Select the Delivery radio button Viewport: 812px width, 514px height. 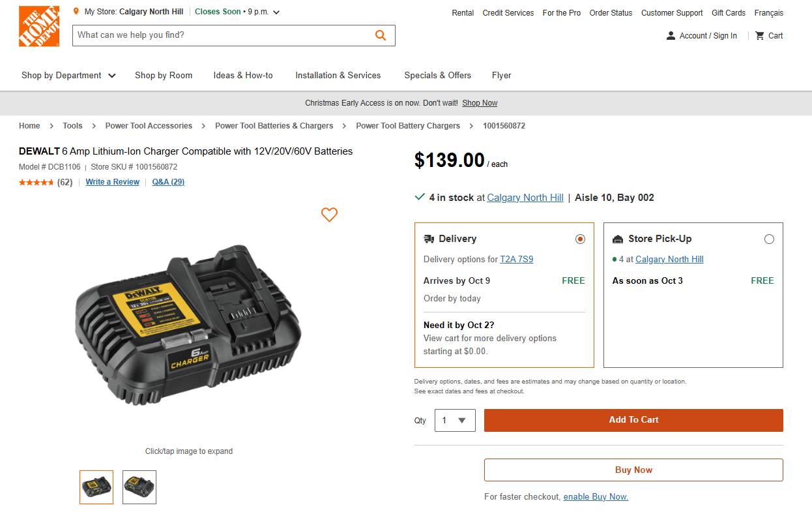click(x=580, y=239)
